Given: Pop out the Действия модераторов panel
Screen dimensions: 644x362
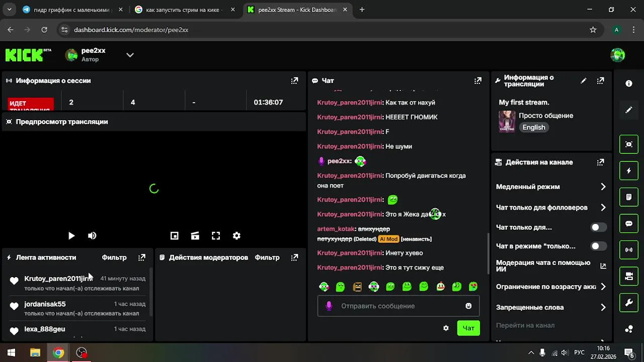Looking at the screenshot, I should tap(295, 257).
